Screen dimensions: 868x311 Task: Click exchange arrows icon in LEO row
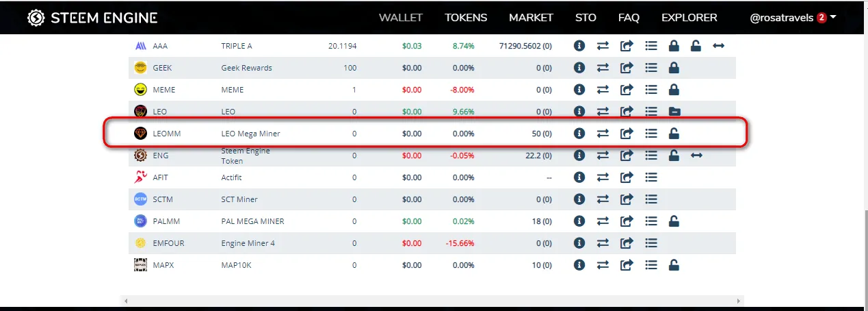click(603, 112)
